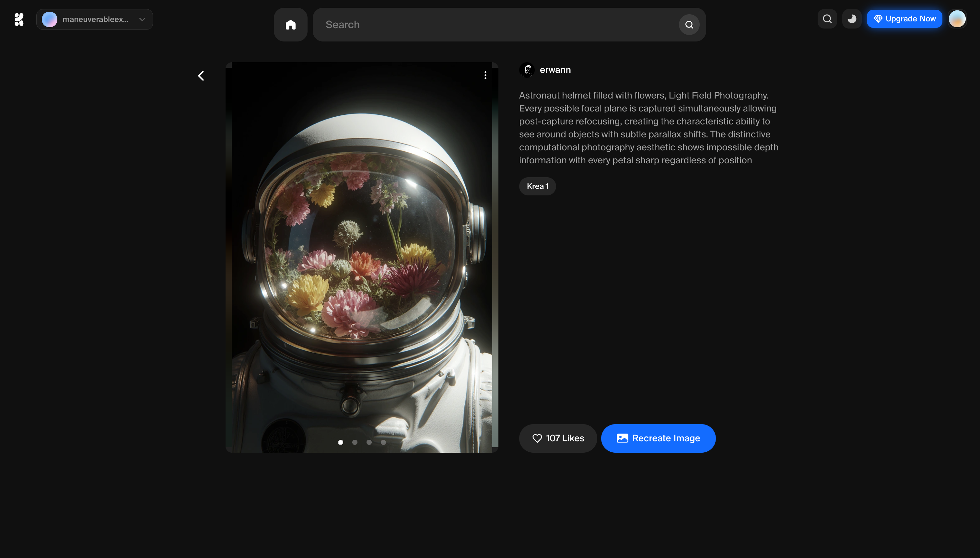Click the user avatar in top-right corner
The width and height of the screenshot is (980, 558).
(957, 19)
